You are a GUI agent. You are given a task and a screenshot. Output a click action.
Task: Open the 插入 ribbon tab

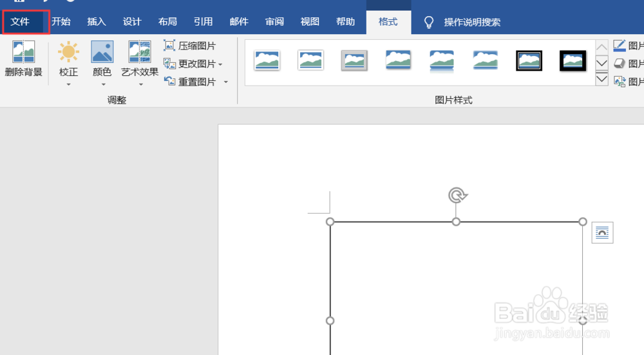[x=97, y=22]
